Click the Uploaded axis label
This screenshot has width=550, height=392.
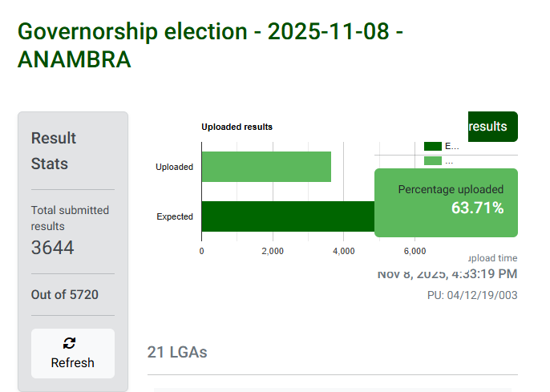pos(174,167)
